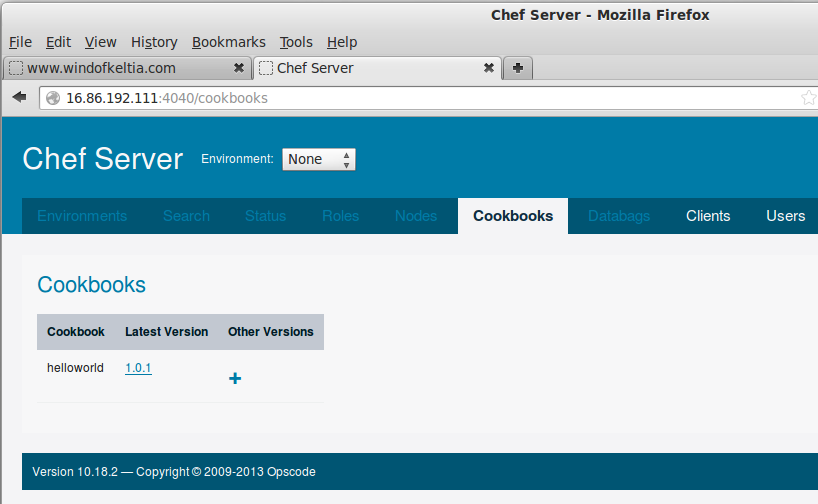Image resolution: width=818 pixels, height=504 pixels.
Task: Close the Chef Server tab
Action: point(488,68)
